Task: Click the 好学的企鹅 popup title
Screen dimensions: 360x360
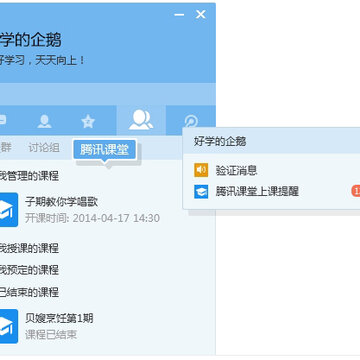Action: coord(220,141)
